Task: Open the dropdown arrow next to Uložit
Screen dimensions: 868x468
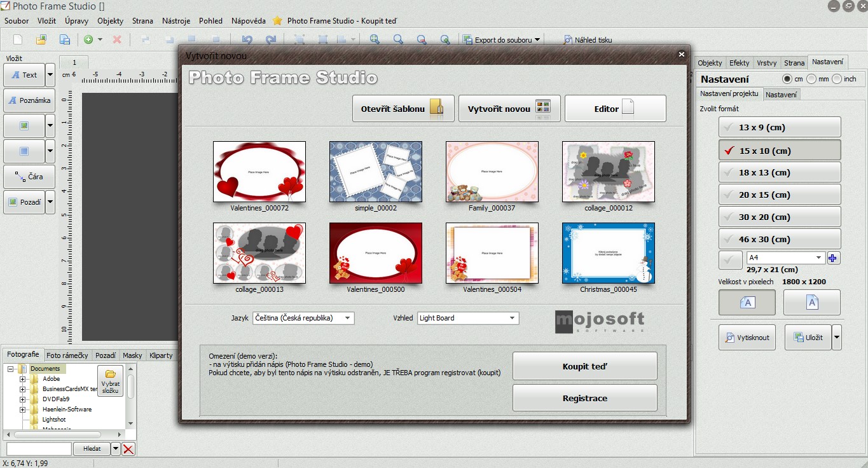Action: (x=837, y=338)
